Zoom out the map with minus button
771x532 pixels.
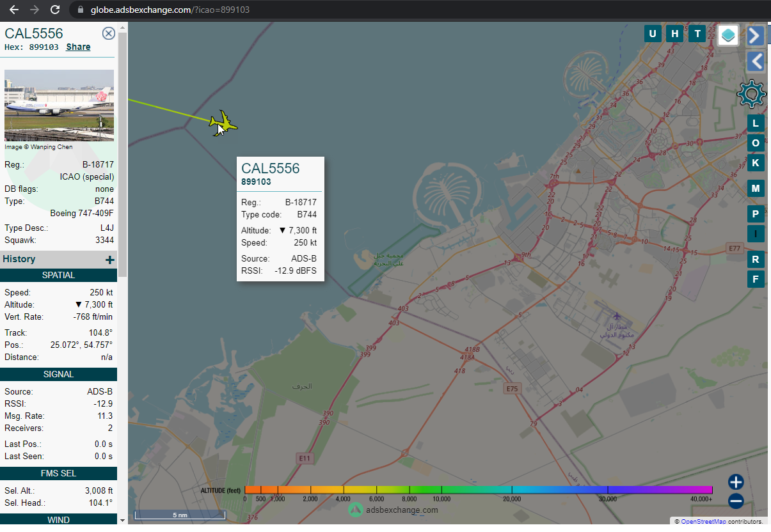coord(736,501)
